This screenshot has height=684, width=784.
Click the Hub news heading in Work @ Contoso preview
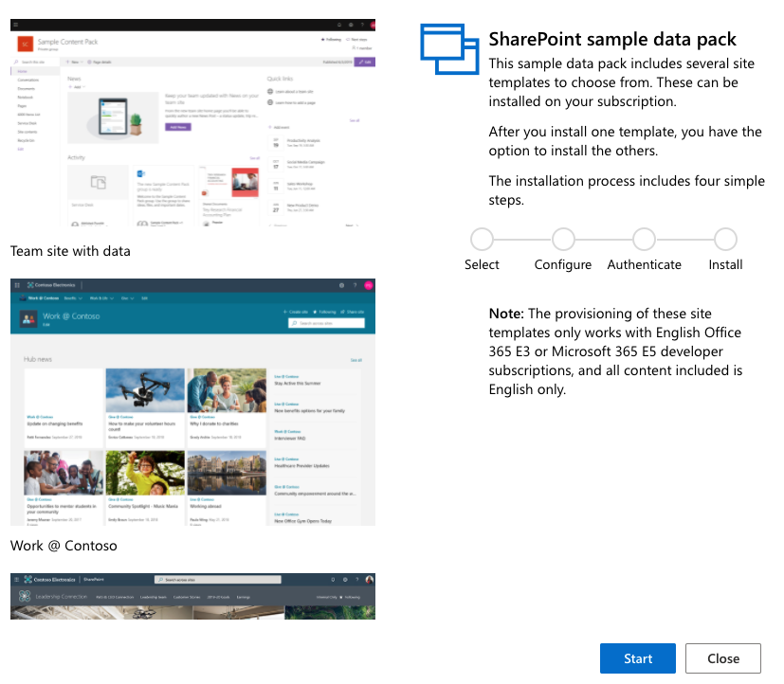(x=39, y=360)
